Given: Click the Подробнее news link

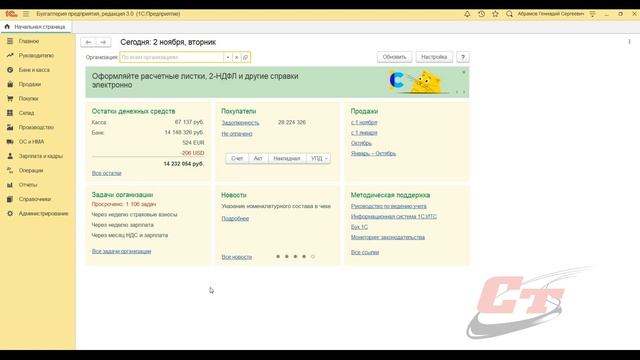Looking at the screenshot, I should (235, 218).
